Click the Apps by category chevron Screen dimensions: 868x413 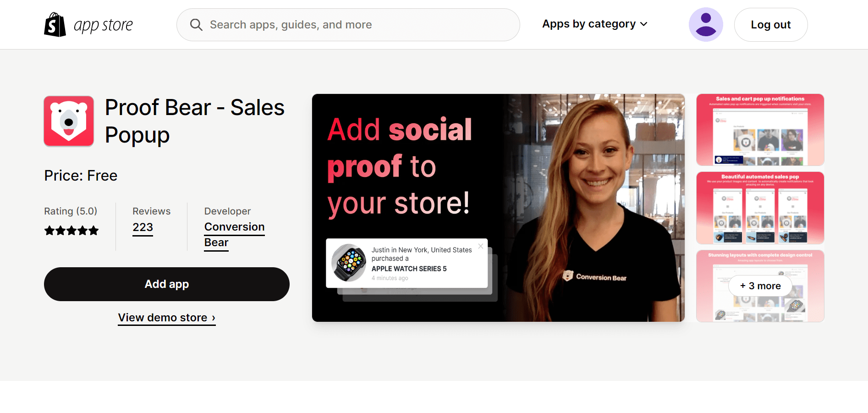click(x=644, y=24)
